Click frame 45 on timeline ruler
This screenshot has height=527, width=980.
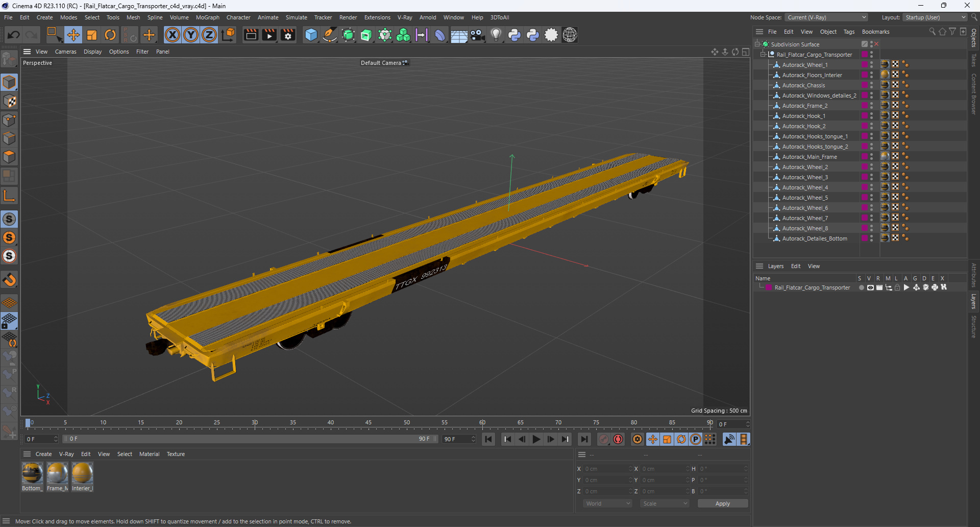[369, 423]
